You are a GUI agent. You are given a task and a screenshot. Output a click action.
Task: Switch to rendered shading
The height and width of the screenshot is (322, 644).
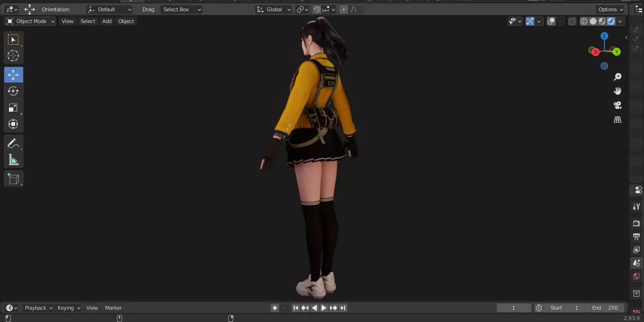click(x=611, y=21)
